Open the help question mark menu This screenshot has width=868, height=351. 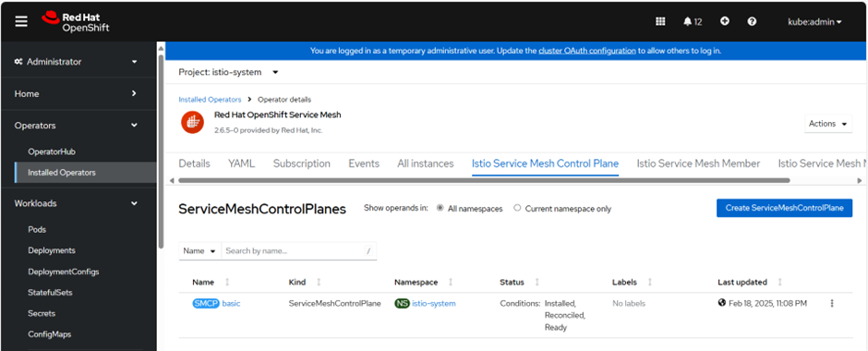click(752, 21)
